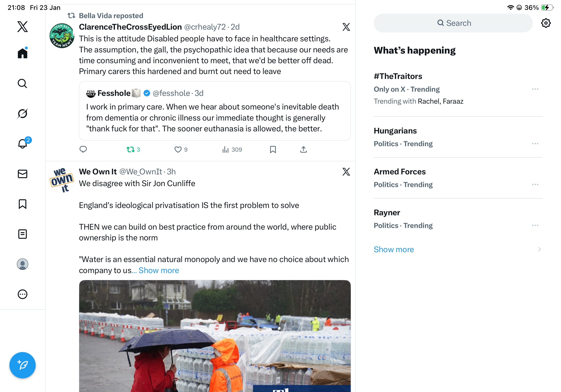Focus the Search field
Screen dimensions: 561x392
tap(453, 23)
